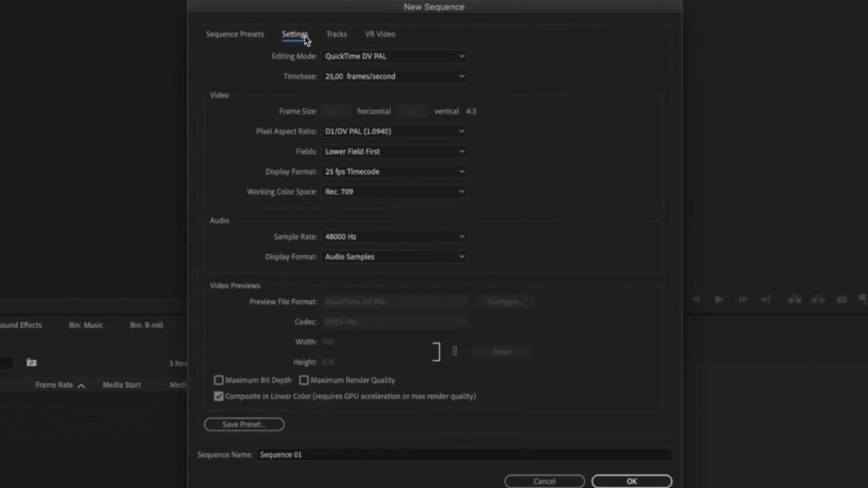Open the Editing Mode dropdown

click(x=394, y=57)
